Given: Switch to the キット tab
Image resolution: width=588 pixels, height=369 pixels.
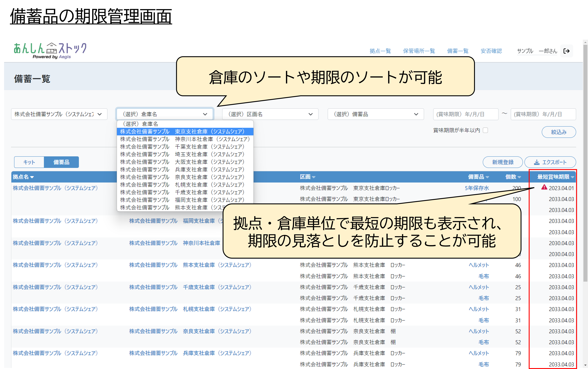Looking at the screenshot, I should pos(29,162).
